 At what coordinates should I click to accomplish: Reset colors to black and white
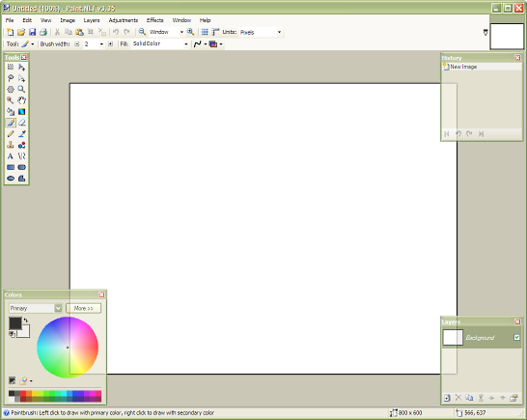(x=12, y=334)
